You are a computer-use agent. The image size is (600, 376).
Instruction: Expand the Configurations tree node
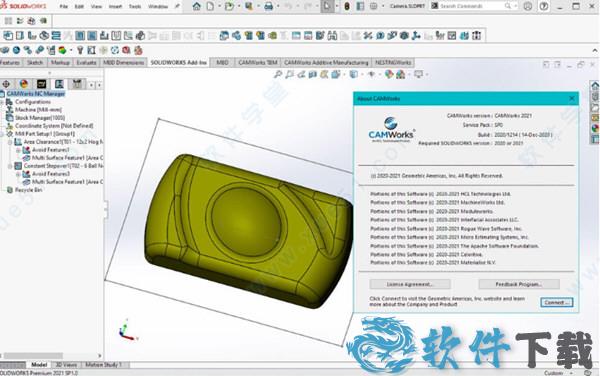click(2, 102)
